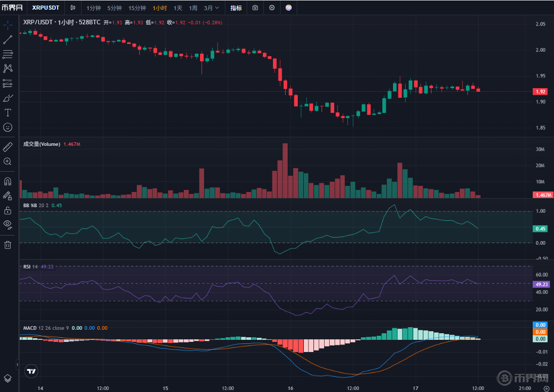The image size is (554, 392).
Task: Choose the brush drawing tool
Action: coord(8,98)
